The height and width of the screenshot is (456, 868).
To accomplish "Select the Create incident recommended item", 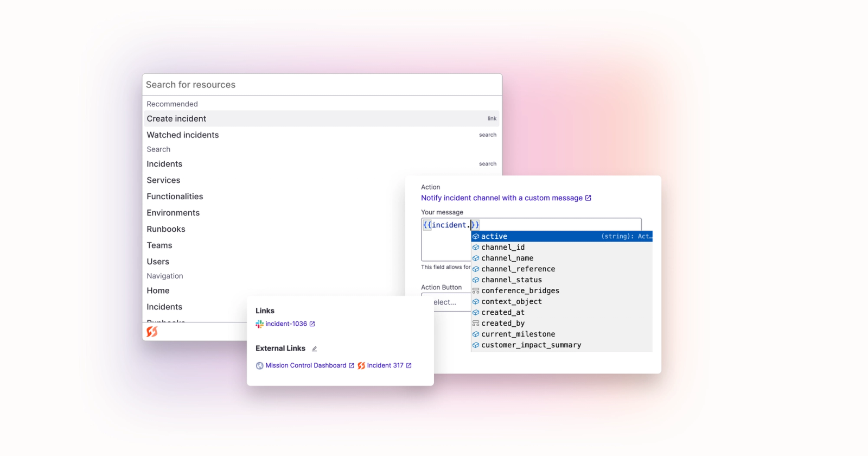I will [322, 118].
